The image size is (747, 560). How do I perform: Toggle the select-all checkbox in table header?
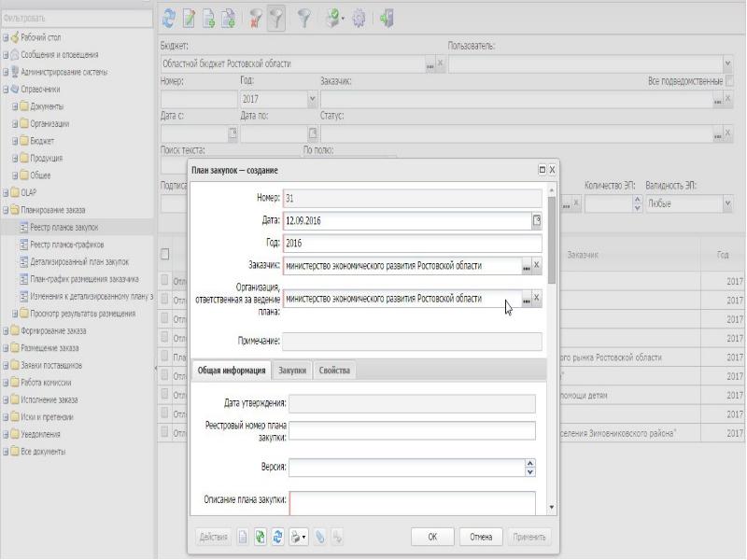click(x=165, y=254)
